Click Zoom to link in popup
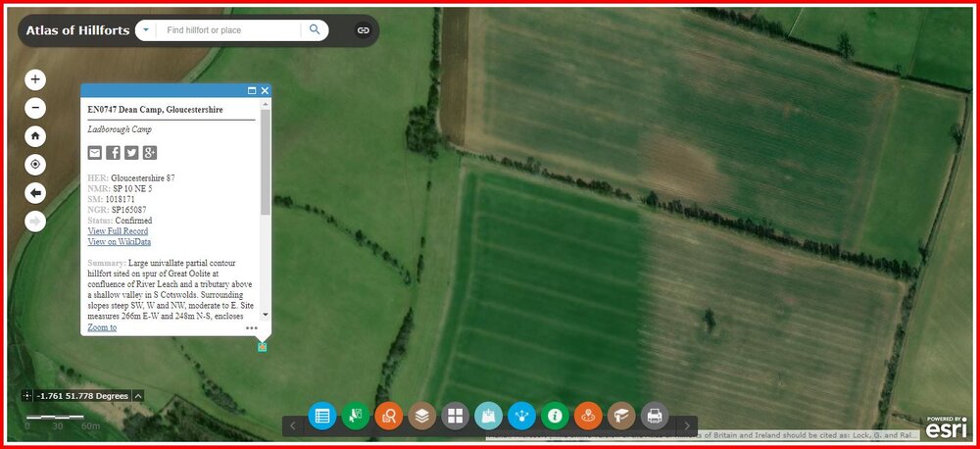Viewport: 980px width, 449px height. point(102,327)
